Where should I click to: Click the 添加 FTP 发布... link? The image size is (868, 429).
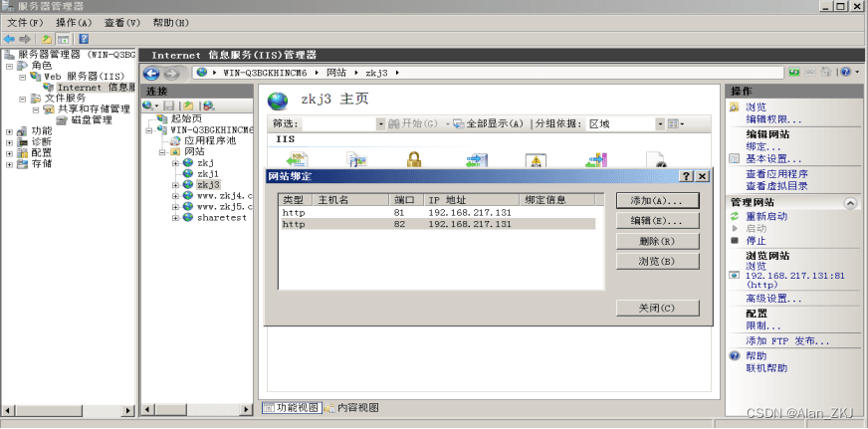click(x=787, y=341)
